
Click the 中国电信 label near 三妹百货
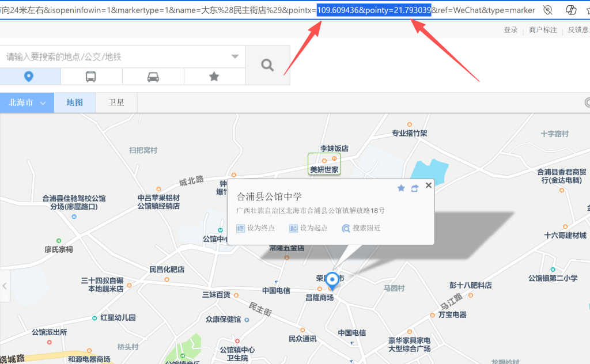point(276,290)
